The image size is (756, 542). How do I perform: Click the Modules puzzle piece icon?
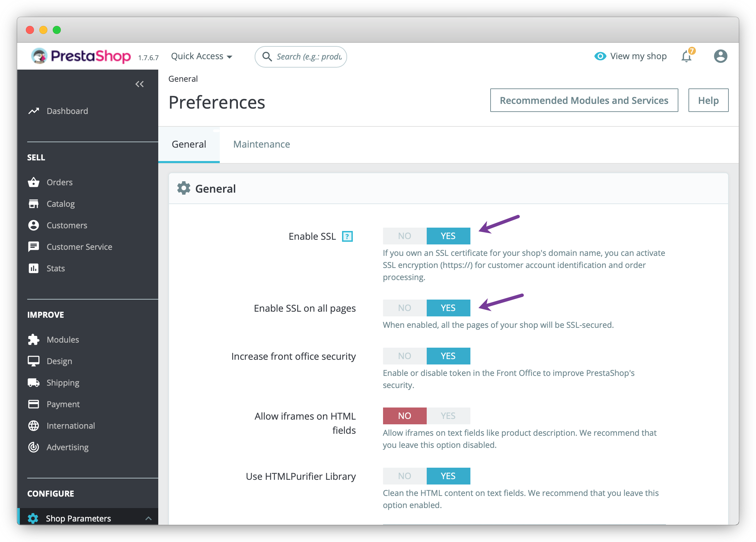pos(34,340)
